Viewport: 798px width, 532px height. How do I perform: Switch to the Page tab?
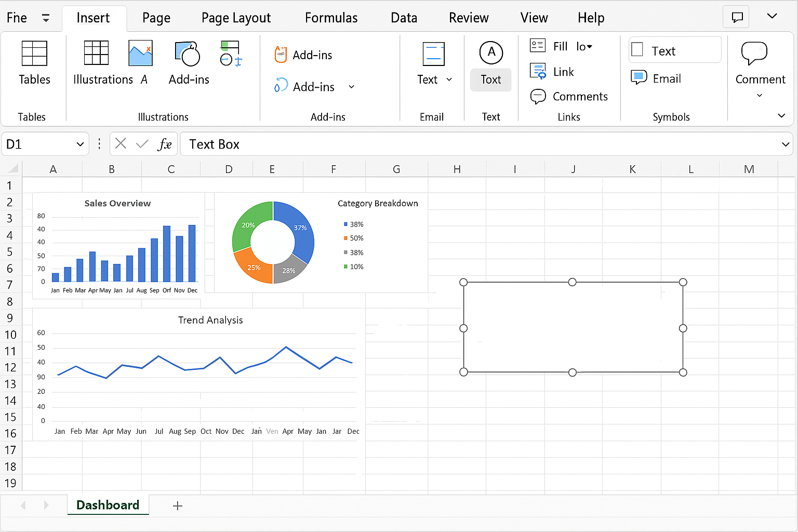point(156,18)
